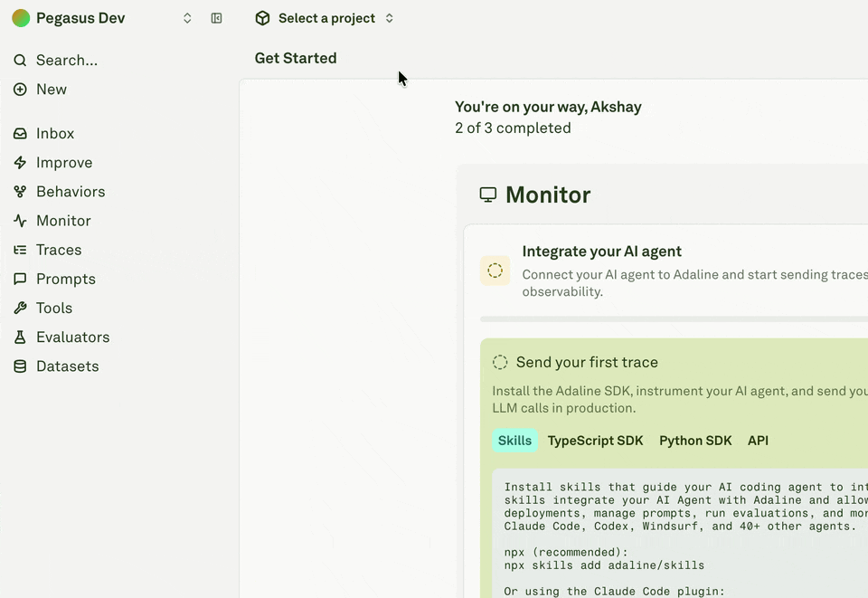Screen dimensions: 868x598
Task: Click the Pegasus Dev workspace name
Action: pyautogui.click(x=80, y=18)
